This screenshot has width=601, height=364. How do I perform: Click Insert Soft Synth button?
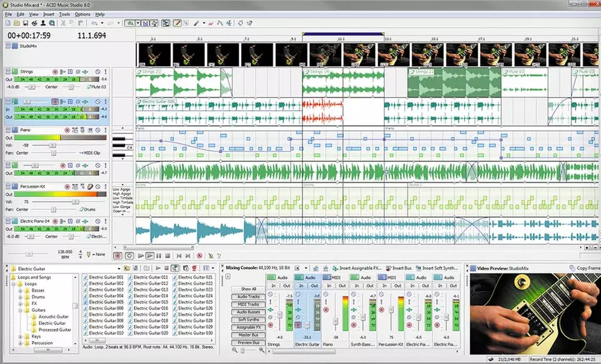coord(436,268)
